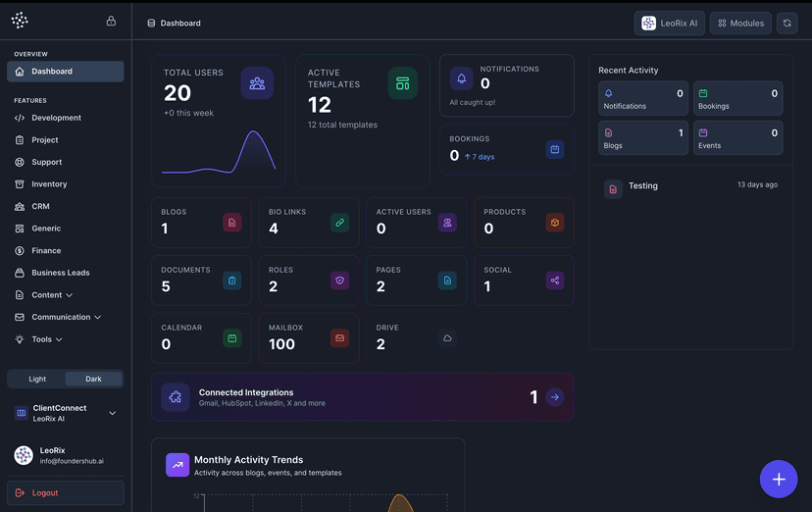The height and width of the screenshot is (512, 812).
Task: Open Development in the sidebar
Action: [x=56, y=118]
